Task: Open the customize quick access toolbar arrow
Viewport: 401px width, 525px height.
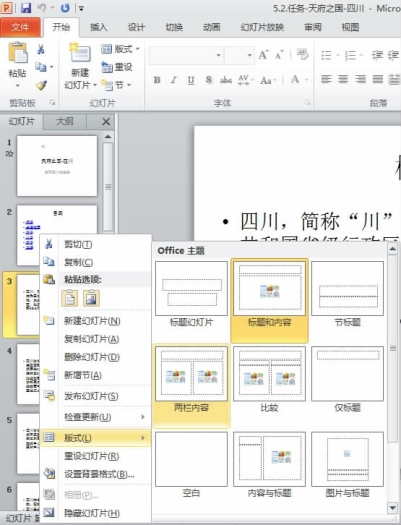Action: [81, 8]
